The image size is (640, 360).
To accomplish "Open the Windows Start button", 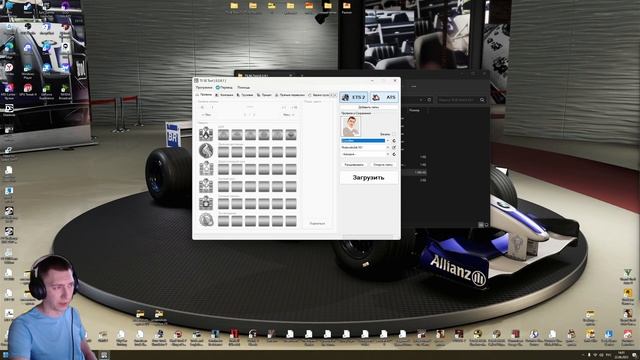I will click(x=6, y=355).
